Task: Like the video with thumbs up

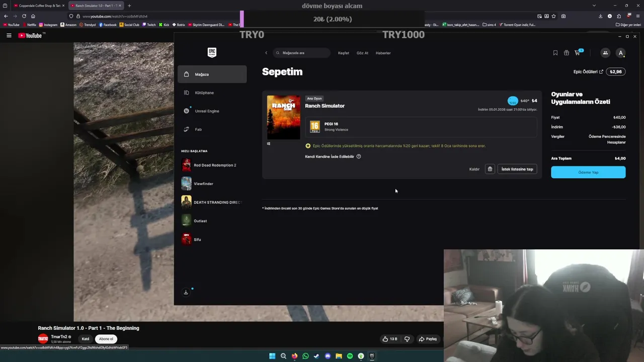Action: point(390,339)
